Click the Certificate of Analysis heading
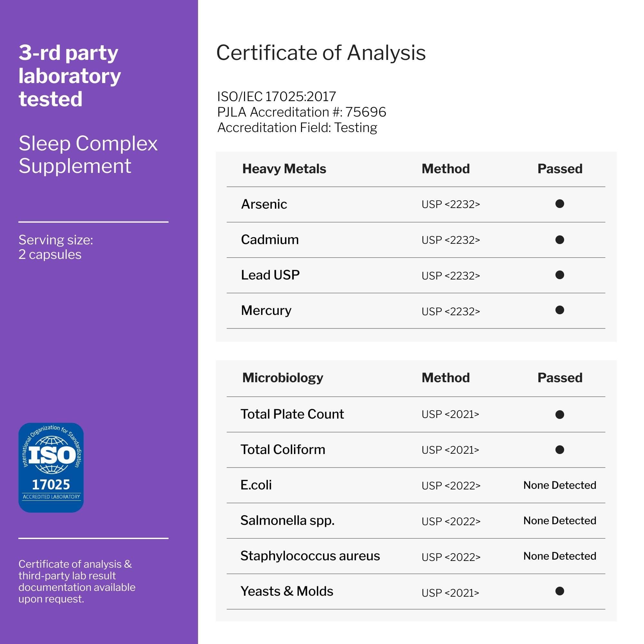Image resolution: width=644 pixels, height=644 pixels. [321, 53]
